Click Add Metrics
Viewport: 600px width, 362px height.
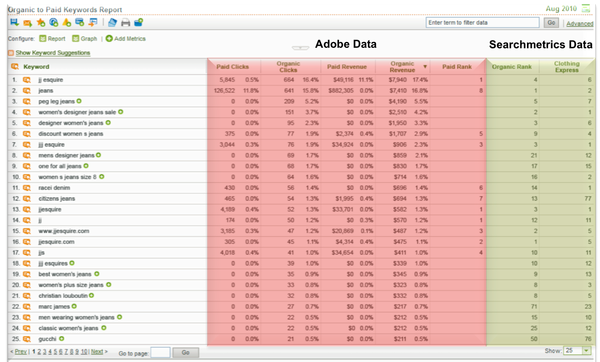coord(126,39)
